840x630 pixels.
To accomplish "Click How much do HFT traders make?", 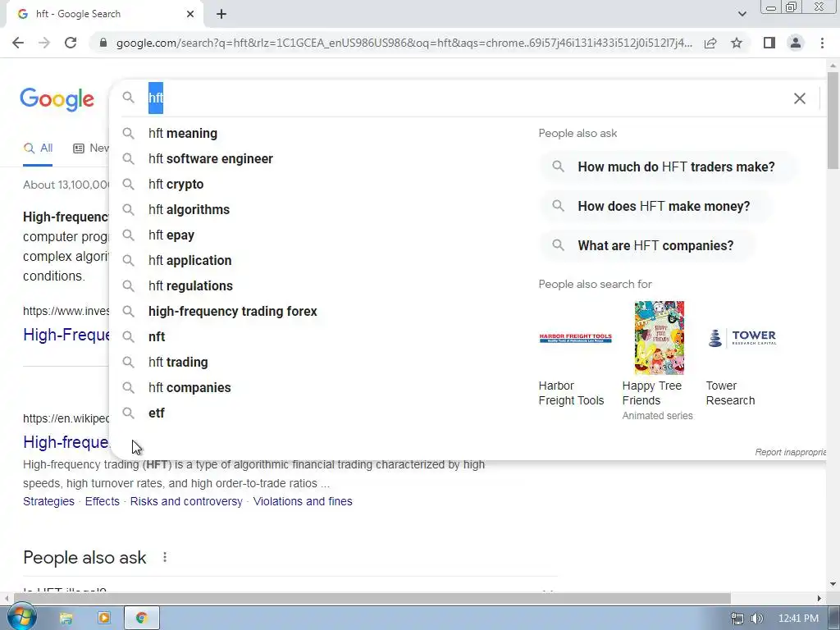I will tap(667, 167).
